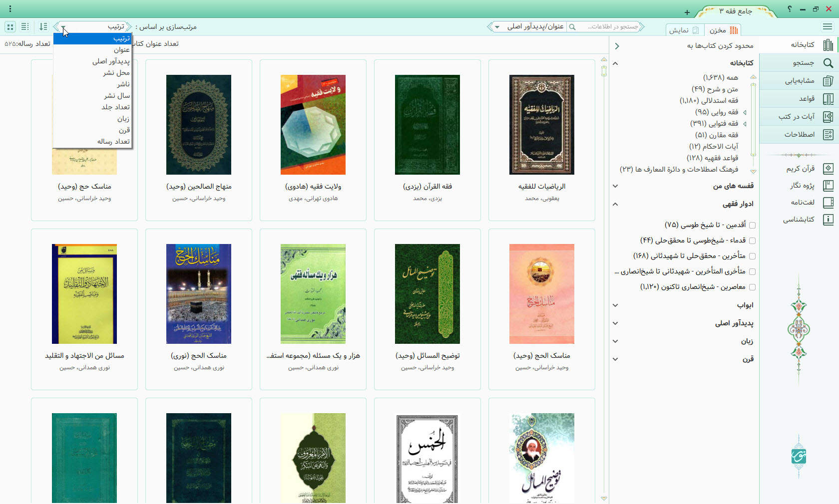
Task: Click the main book grid vertical scrollbar thumb
Action: click(x=604, y=70)
